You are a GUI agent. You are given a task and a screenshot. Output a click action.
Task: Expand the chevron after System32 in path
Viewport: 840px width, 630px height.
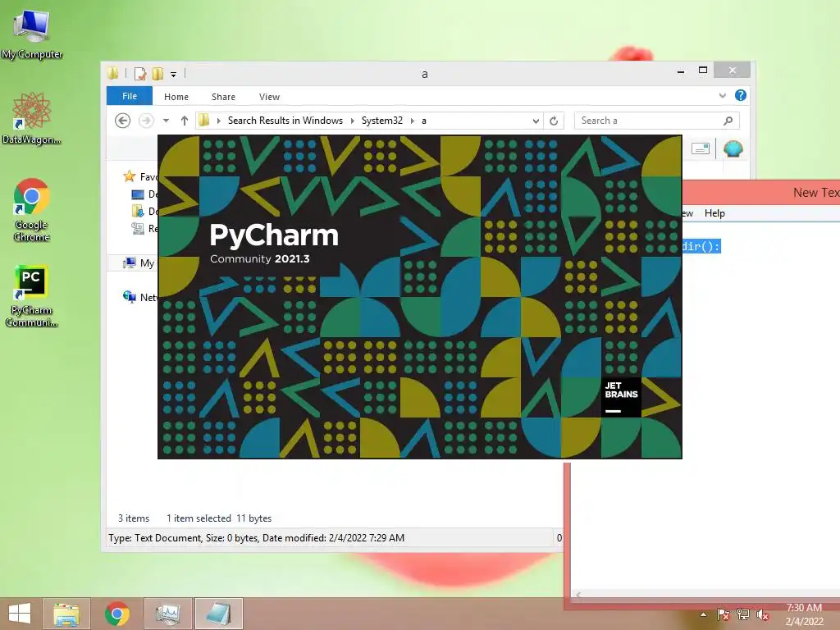(412, 121)
